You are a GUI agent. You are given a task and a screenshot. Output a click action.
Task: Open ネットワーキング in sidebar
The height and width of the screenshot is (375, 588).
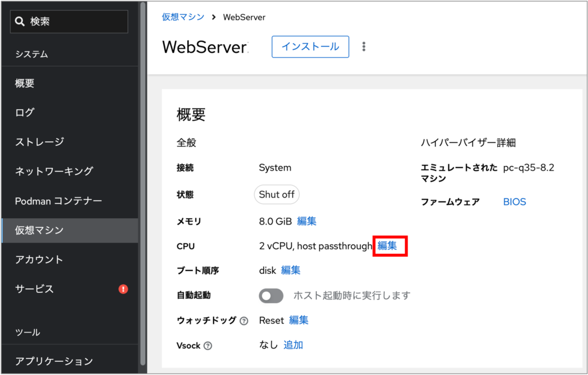(69, 171)
